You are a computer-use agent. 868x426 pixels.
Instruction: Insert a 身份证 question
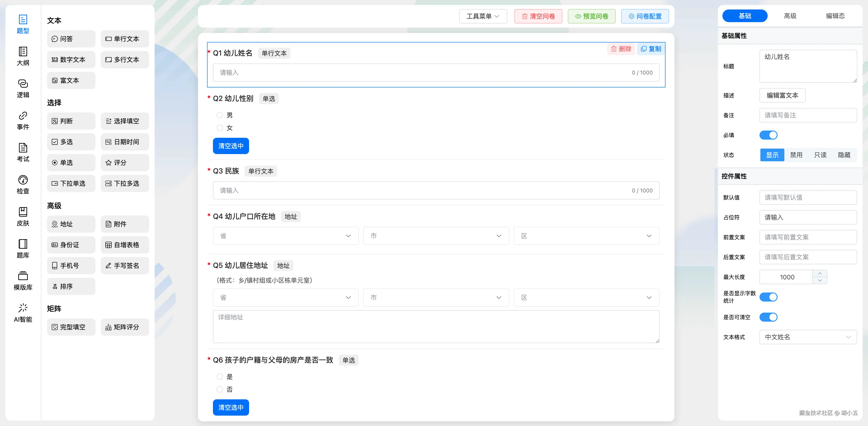pyautogui.click(x=71, y=245)
